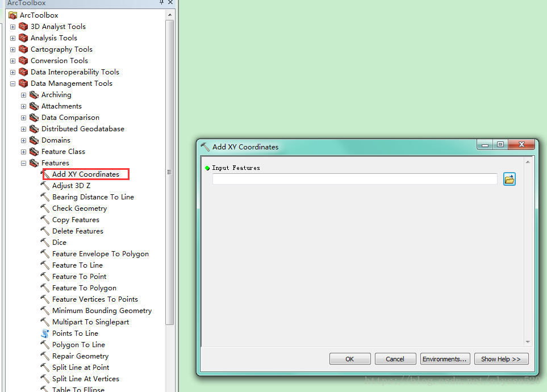Click the Domains toolset icon

(34, 140)
